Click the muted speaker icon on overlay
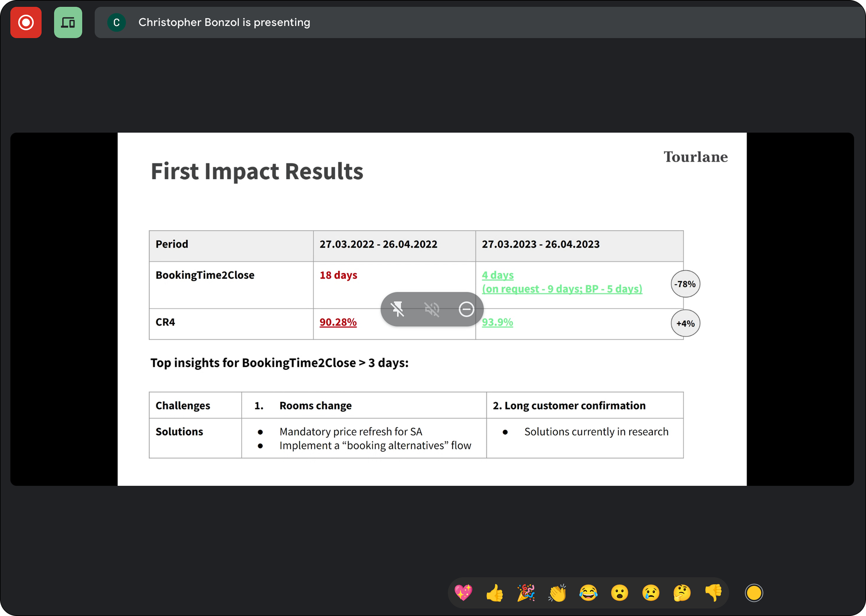 pos(432,309)
